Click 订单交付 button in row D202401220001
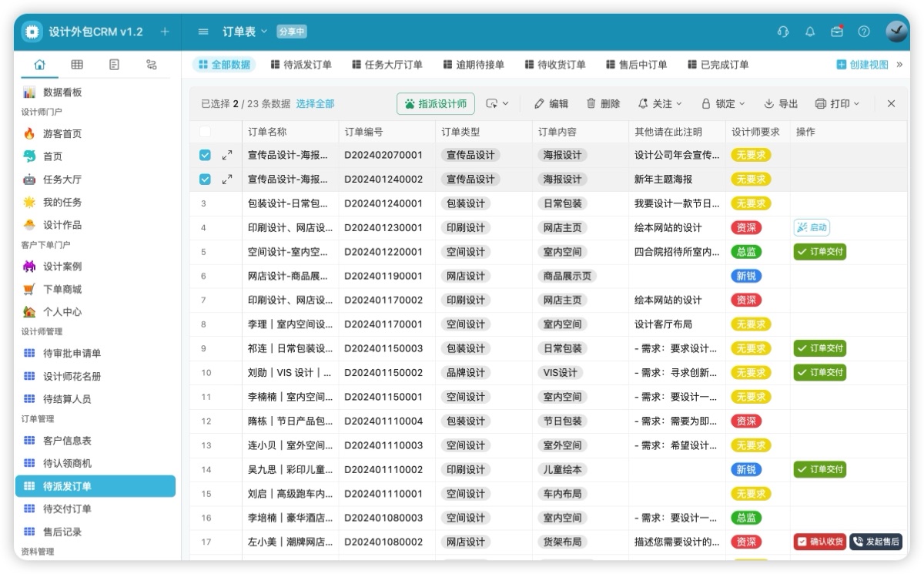924x574 pixels. [x=820, y=252]
